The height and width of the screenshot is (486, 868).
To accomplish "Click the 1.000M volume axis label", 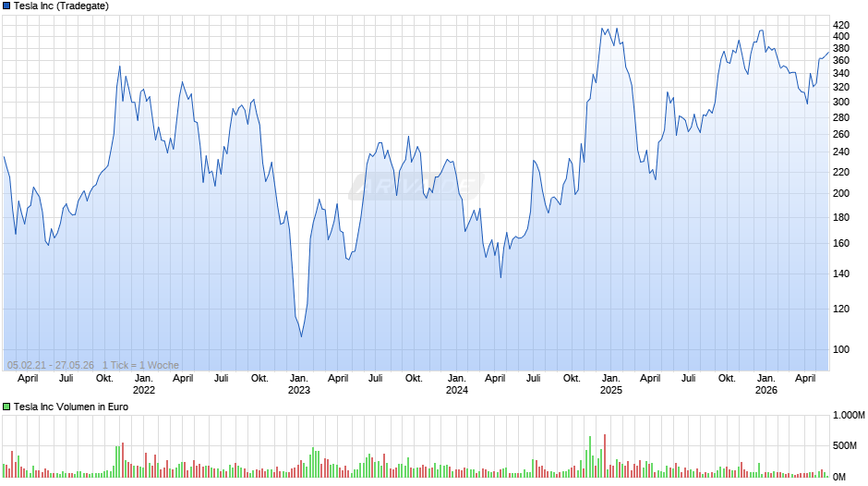I will pos(849,415).
